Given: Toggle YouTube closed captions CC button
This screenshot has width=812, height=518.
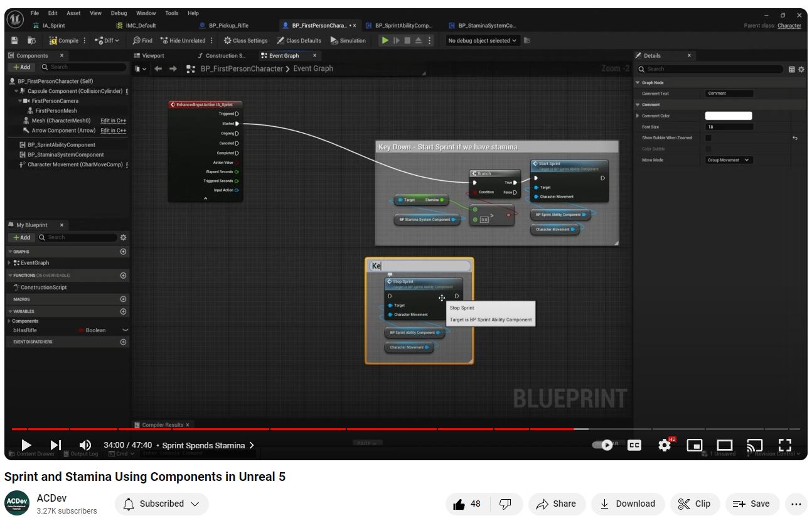Looking at the screenshot, I should pyautogui.click(x=634, y=445).
